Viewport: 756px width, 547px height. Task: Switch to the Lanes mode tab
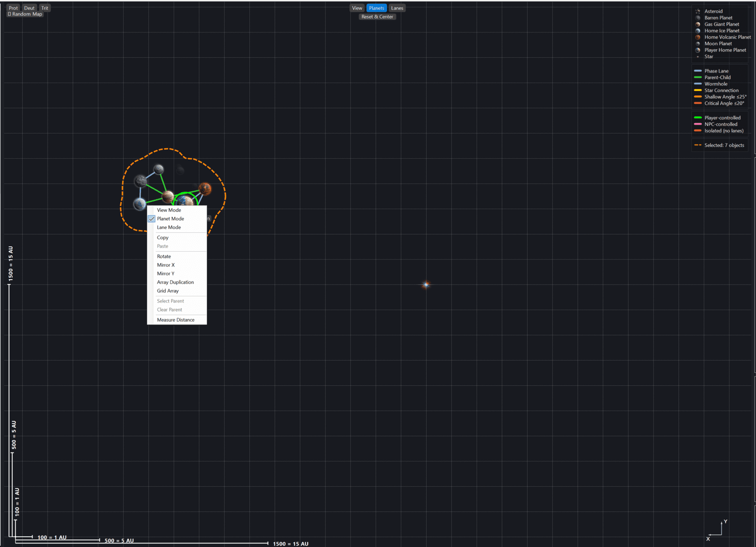397,8
